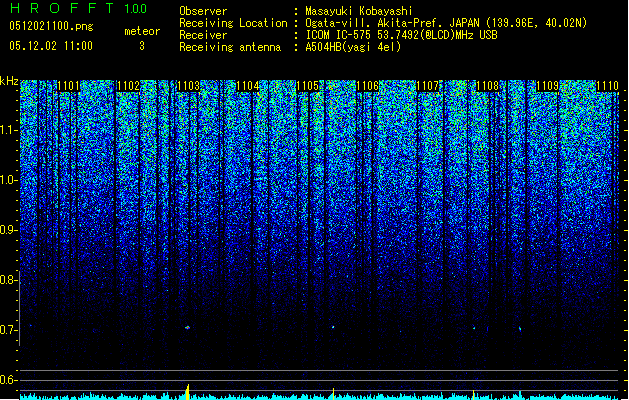Viewport: 629px width, 400px height.
Task: Click the kHz axis unit label
Action: pos(9,81)
